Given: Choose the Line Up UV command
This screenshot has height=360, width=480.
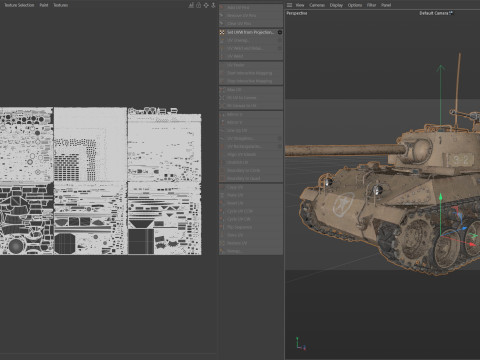Looking at the screenshot, I should coord(251,130).
